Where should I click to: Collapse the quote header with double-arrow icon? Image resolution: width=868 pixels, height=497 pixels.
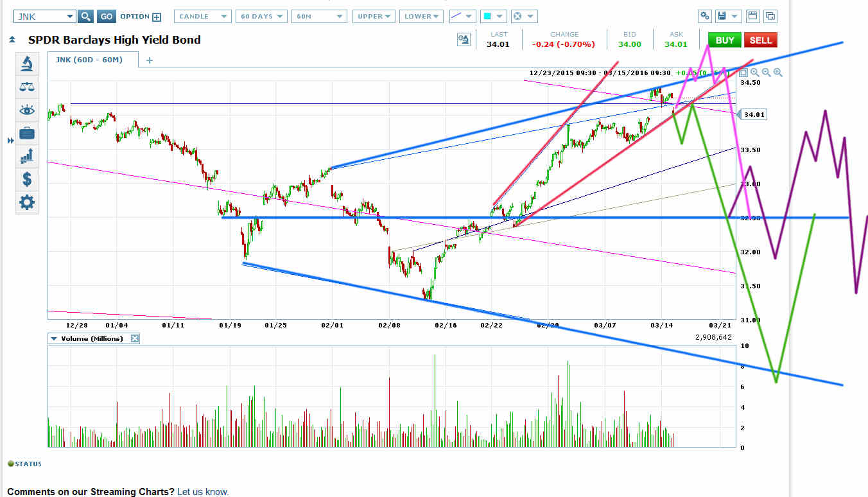pyautogui.click(x=12, y=40)
